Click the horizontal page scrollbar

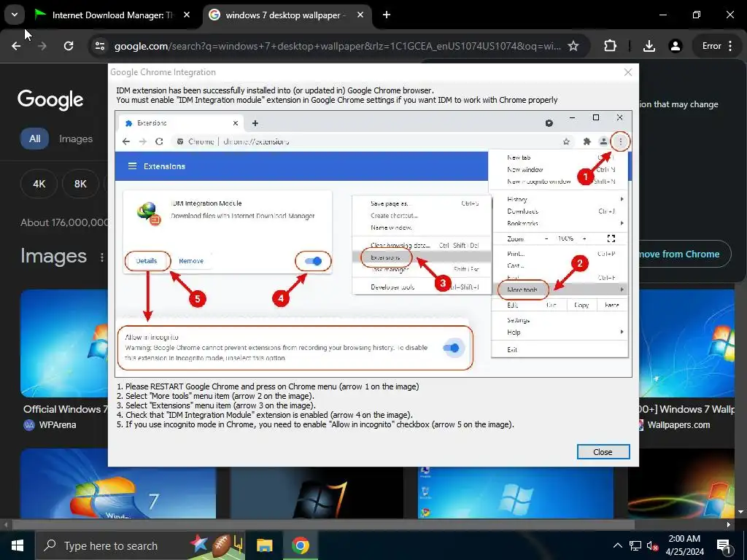click(323, 524)
